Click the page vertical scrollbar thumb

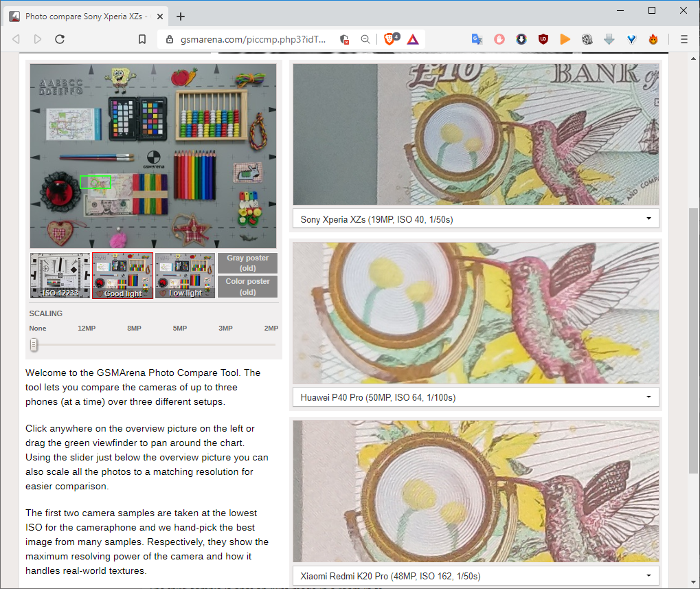click(x=693, y=341)
